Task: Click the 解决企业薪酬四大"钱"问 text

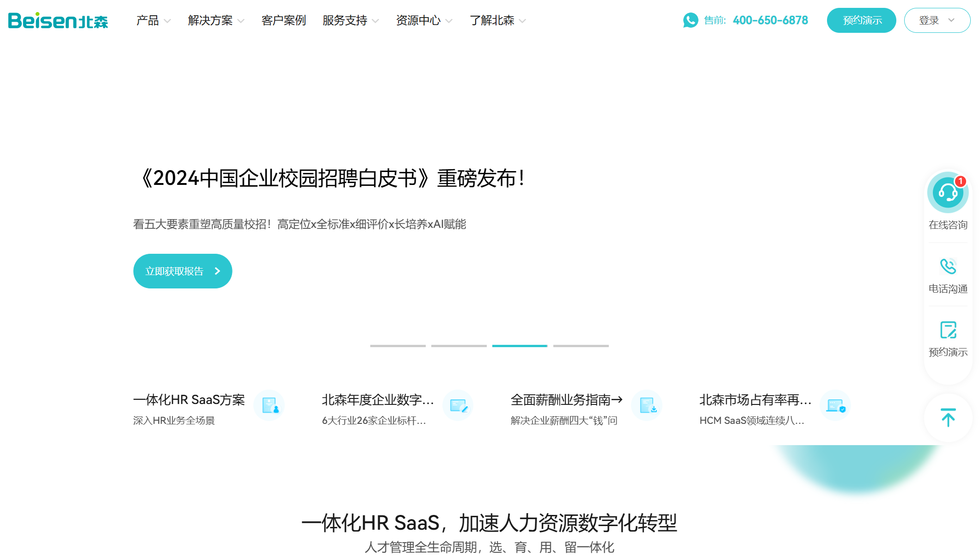Action: 564,421
